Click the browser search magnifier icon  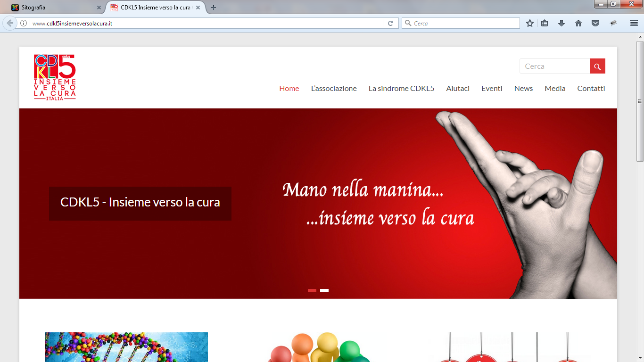[408, 23]
